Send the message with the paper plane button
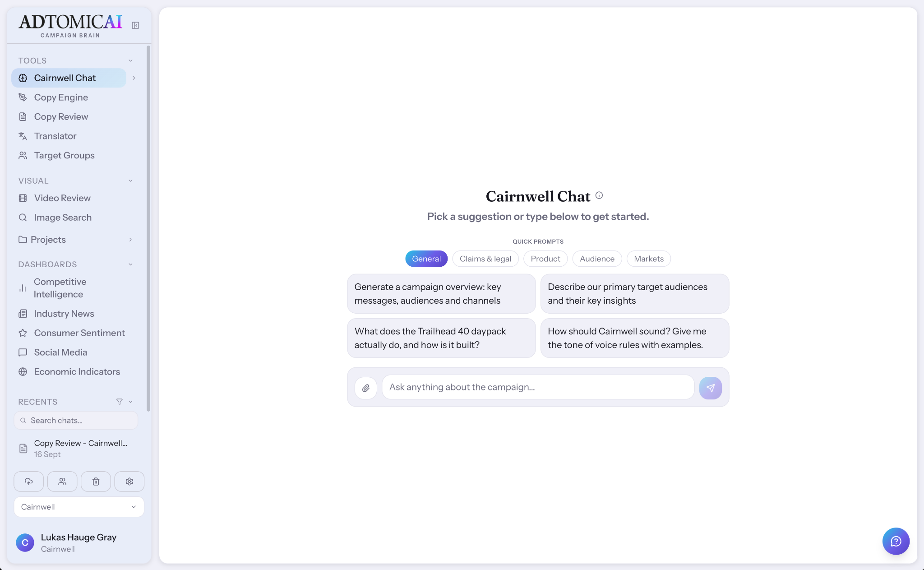Screen dimensions: 924x570 pyautogui.click(x=711, y=388)
